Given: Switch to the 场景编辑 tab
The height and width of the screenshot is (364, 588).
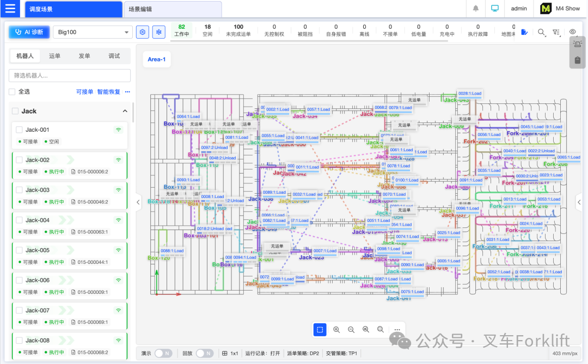Looking at the screenshot, I should click(140, 9).
